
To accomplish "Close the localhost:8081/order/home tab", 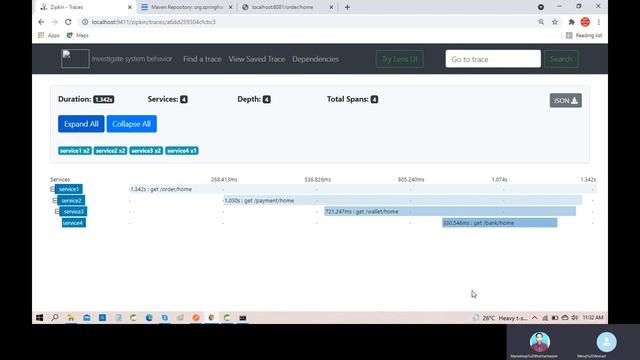I will pyautogui.click(x=331, y=7).
